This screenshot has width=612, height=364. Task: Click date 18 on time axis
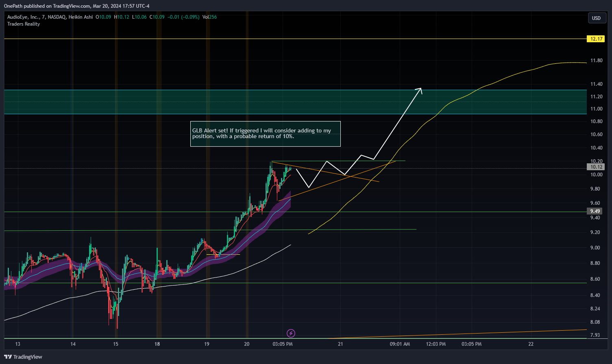(157, 344)
